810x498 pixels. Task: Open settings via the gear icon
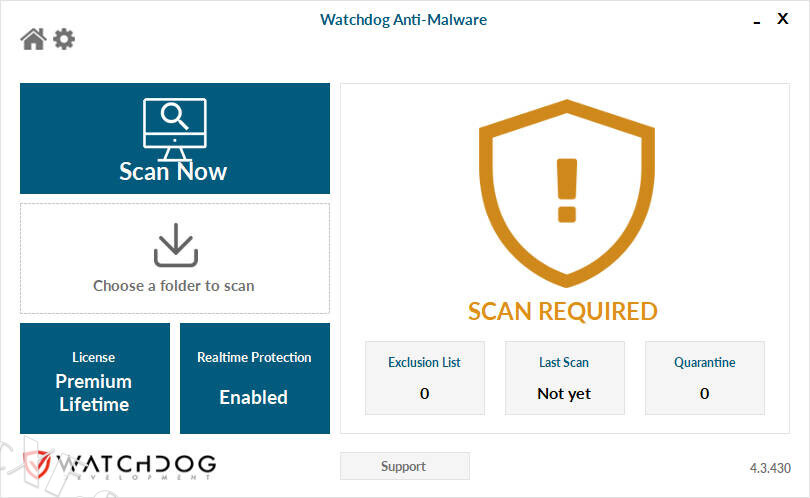(64, 39)
